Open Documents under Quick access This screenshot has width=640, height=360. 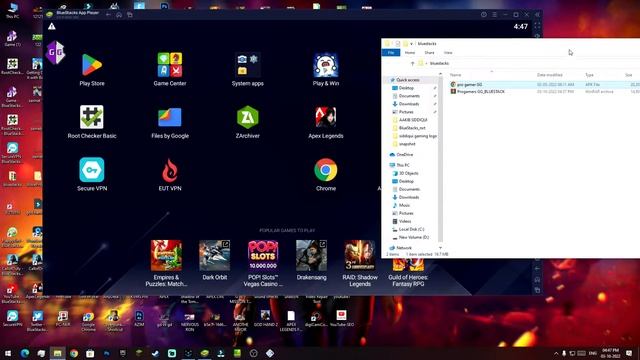pos(409,96)
